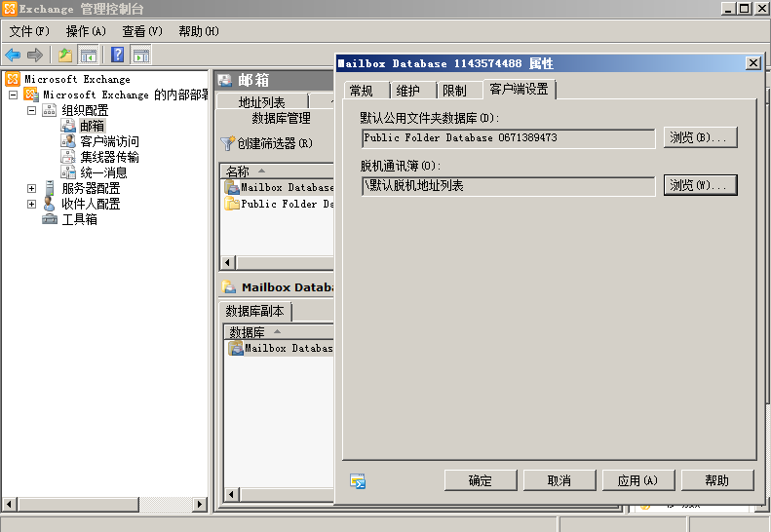Screen dimensions: 771x532
Task: Open the 帮助(H) menu
Action: (x=198, y=31)
